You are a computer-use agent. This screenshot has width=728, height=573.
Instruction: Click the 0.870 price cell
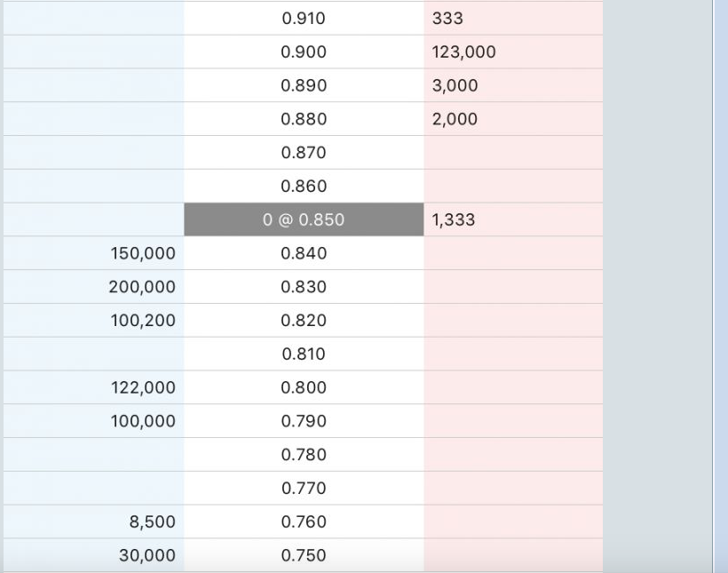[x=304, y=153]
